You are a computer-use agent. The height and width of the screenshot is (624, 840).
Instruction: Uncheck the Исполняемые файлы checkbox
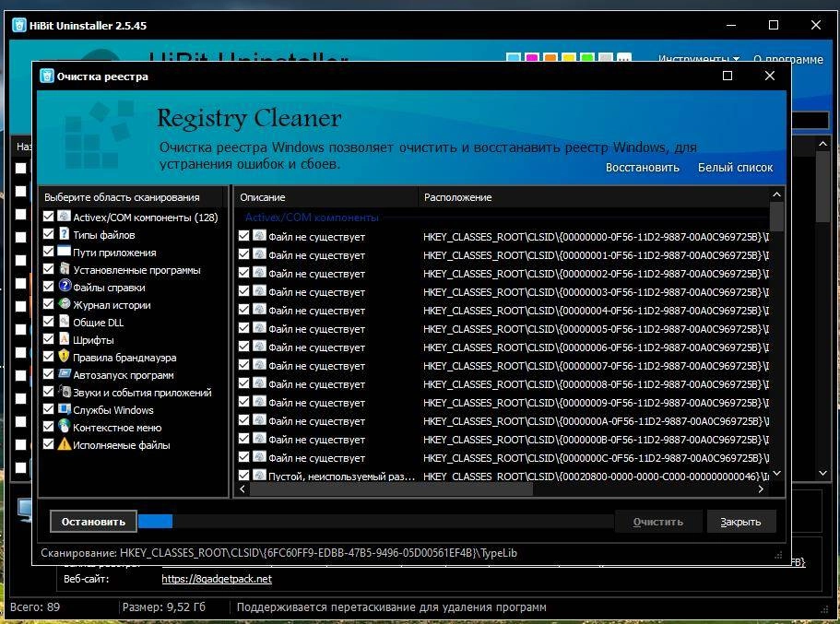48,444
